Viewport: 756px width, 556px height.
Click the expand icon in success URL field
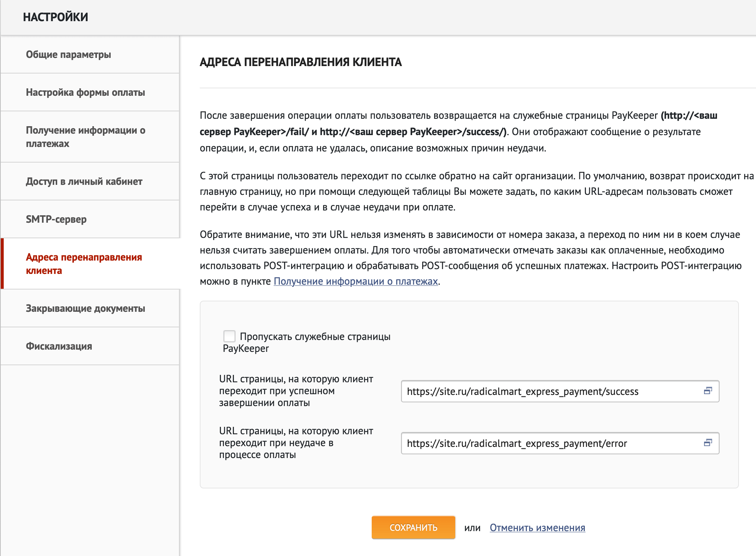click(x=708, y=391)
